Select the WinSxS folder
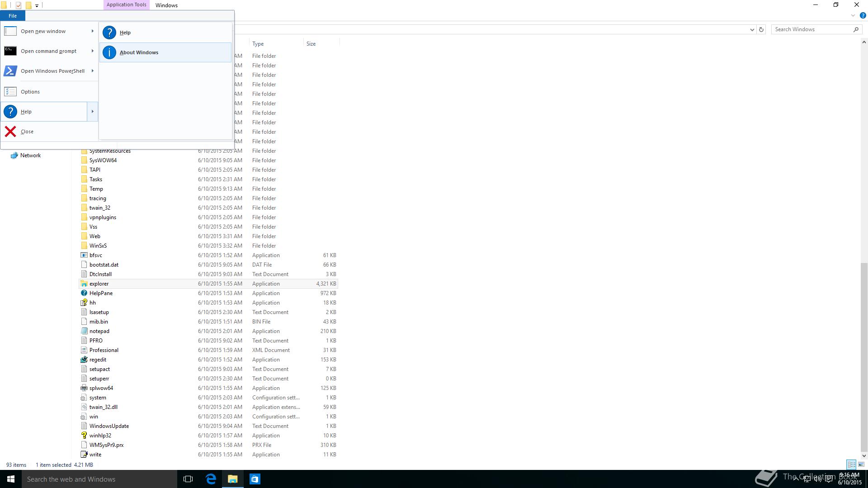The image size is (868, 488). tap(98, 246)
